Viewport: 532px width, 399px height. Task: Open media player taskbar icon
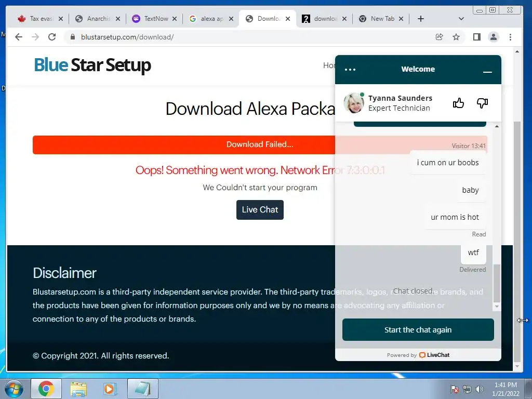click(x=110, y=389)
